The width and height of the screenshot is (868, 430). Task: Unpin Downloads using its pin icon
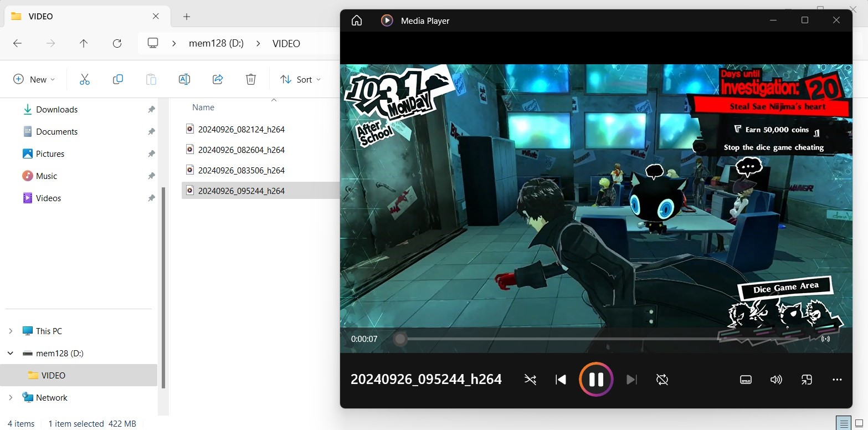[151, 110]
